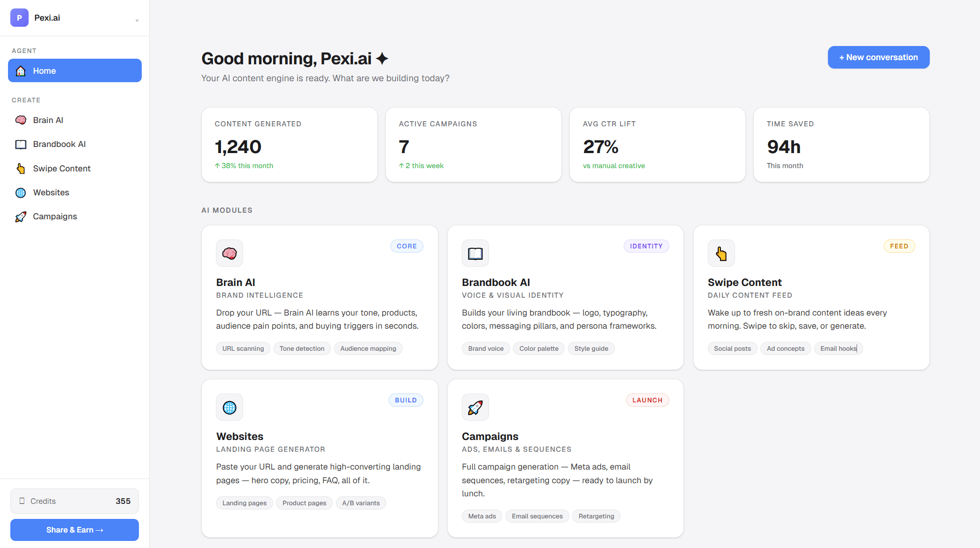Click the Home house icon in the sidebar

(x=21, y=71)
